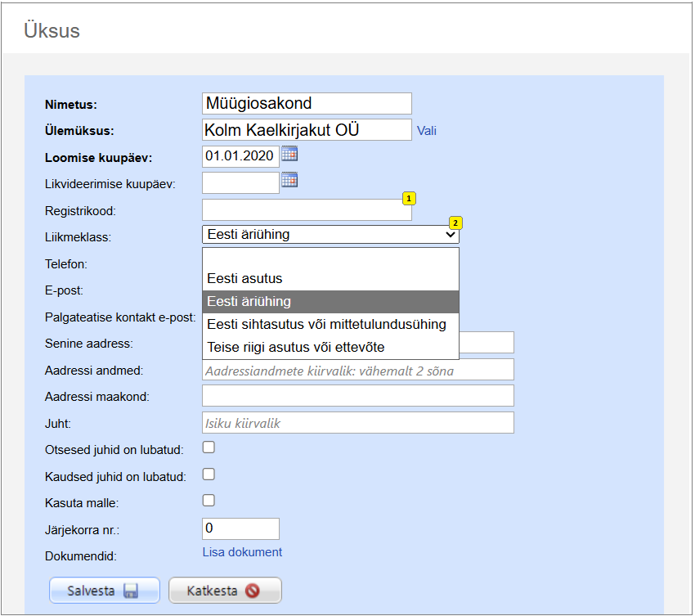
Task: Click the Salvesta button
Action: (x=105, y=591)
